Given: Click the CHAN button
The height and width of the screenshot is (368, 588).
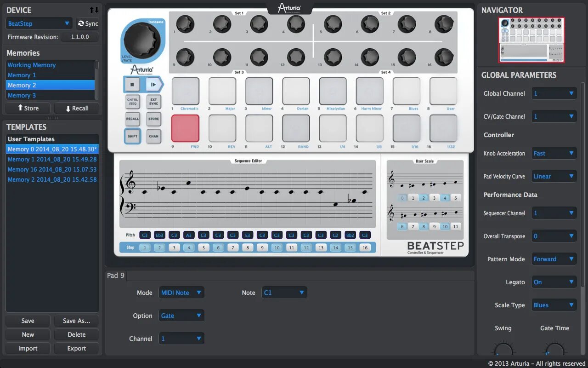Looking at the screenshot, I should 153,136.
